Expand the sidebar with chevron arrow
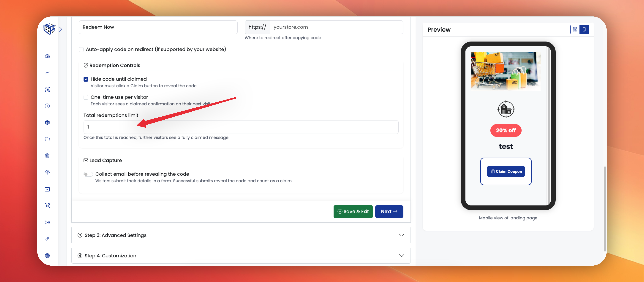 (x=61, y=29)
